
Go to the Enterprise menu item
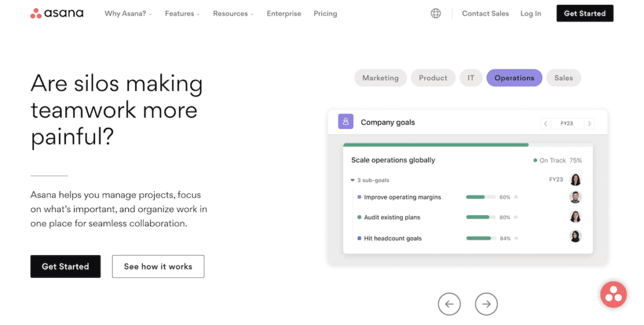(x=284, y=14)
